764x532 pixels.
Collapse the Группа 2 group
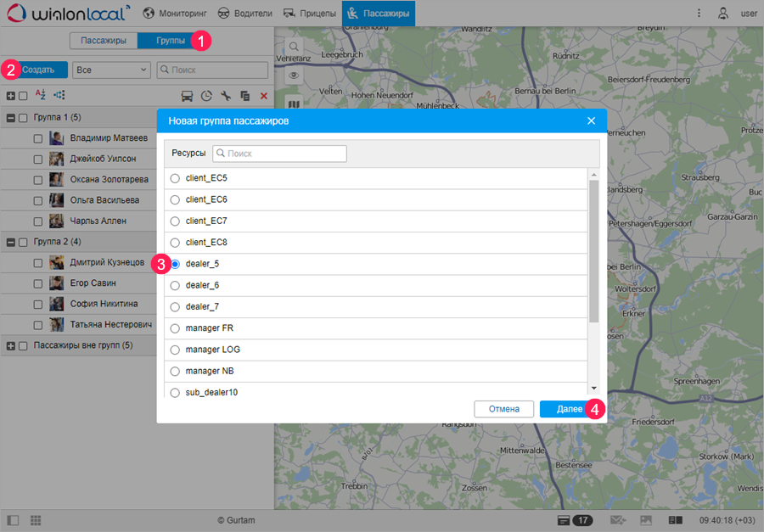tap(11, 242)
